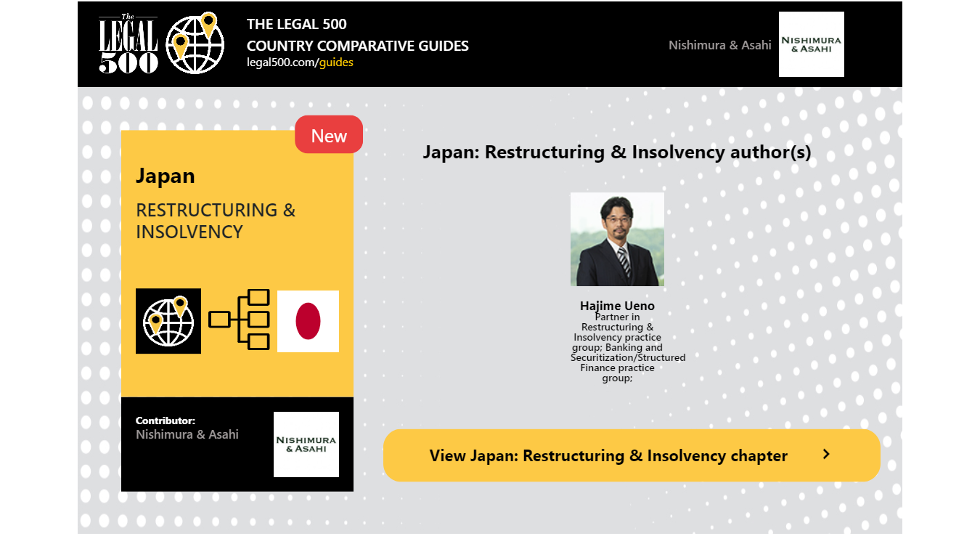Viewport: 980px width, 536px height.
Task: Click the chevron arrow on chapter button
Action: (x=826, y=455)
